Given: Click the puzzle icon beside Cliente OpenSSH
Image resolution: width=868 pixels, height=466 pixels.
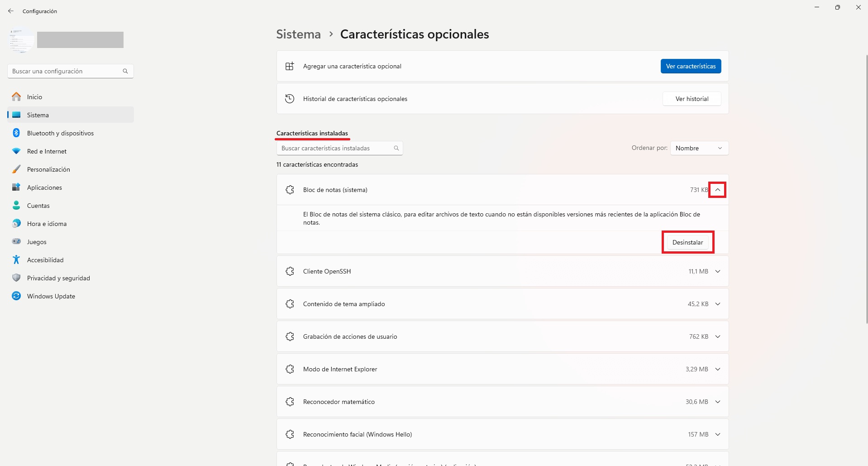Looking at the screenshot, I should (x=290, y=271).
